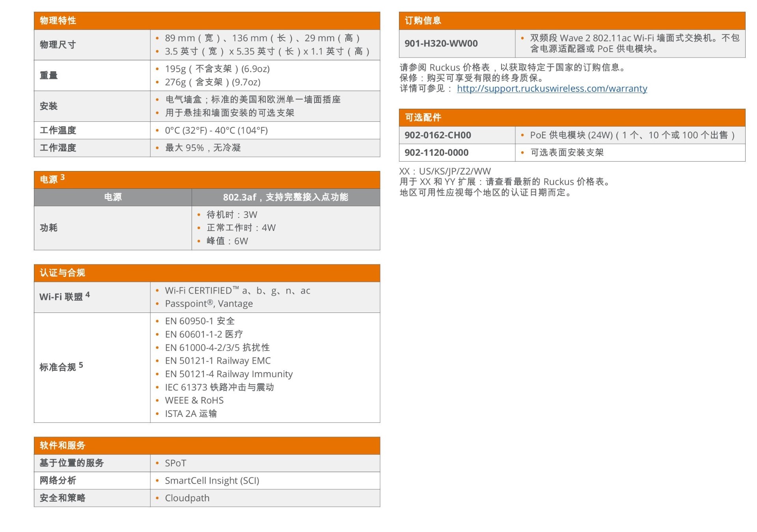
Task: Click the 902-1120-0000 part number
Action: coord(437,153)
